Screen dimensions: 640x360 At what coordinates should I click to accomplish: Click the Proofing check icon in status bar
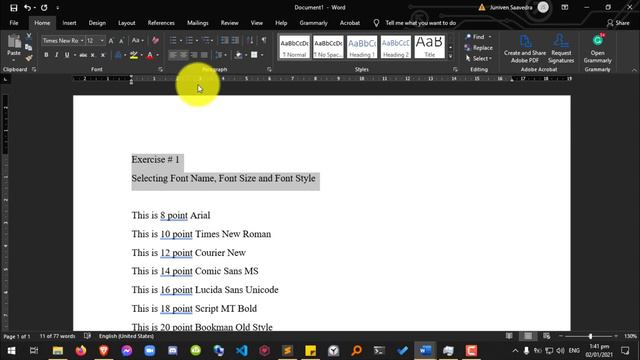[x=87, y=336]
